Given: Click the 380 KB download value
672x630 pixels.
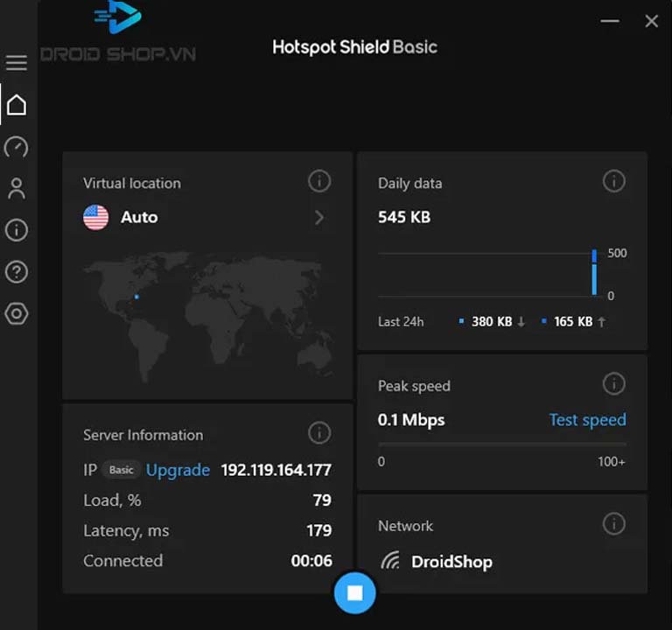Looking at the screenshot, I should (492, 321).
